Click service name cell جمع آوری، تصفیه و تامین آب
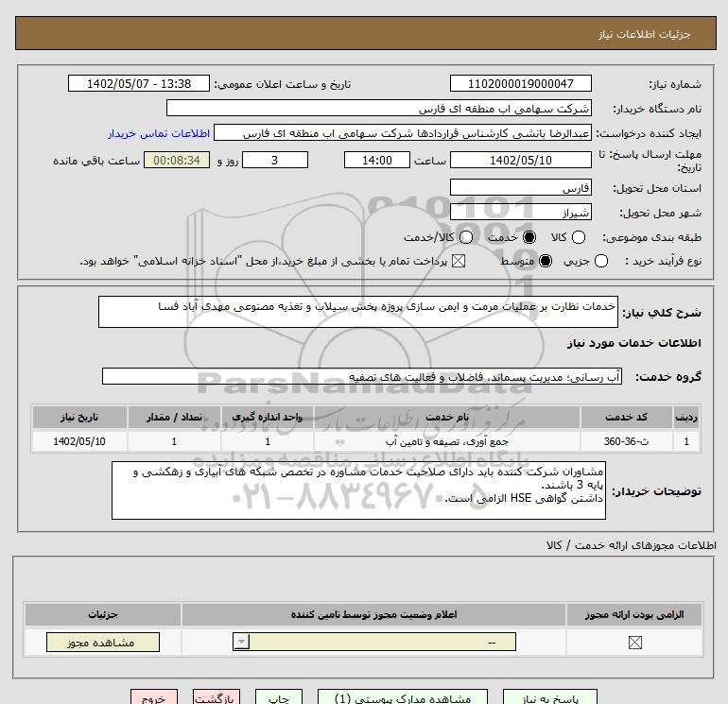The width and height of the screenshot is (728, 704). pos(447,441)
